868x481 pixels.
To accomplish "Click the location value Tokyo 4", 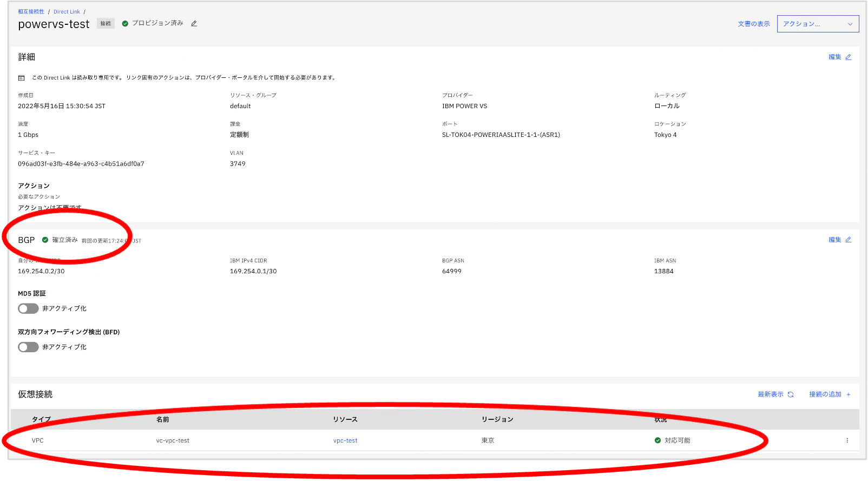I will (x=665, y=135).
